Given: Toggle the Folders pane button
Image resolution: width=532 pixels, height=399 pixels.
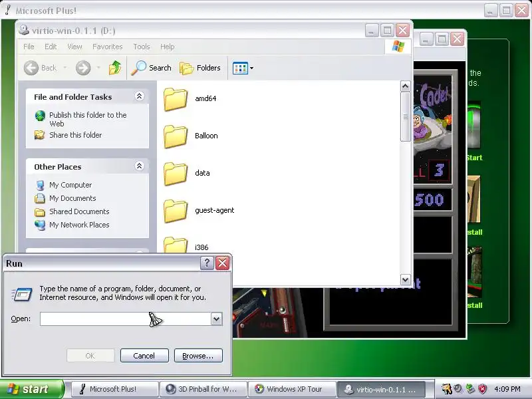Looking at the screenshot, I should coord(200,68).
